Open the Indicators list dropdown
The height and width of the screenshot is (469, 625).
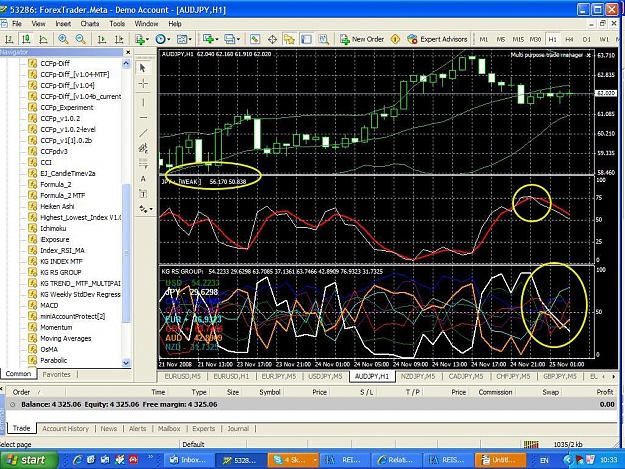(x=142, y=39)
